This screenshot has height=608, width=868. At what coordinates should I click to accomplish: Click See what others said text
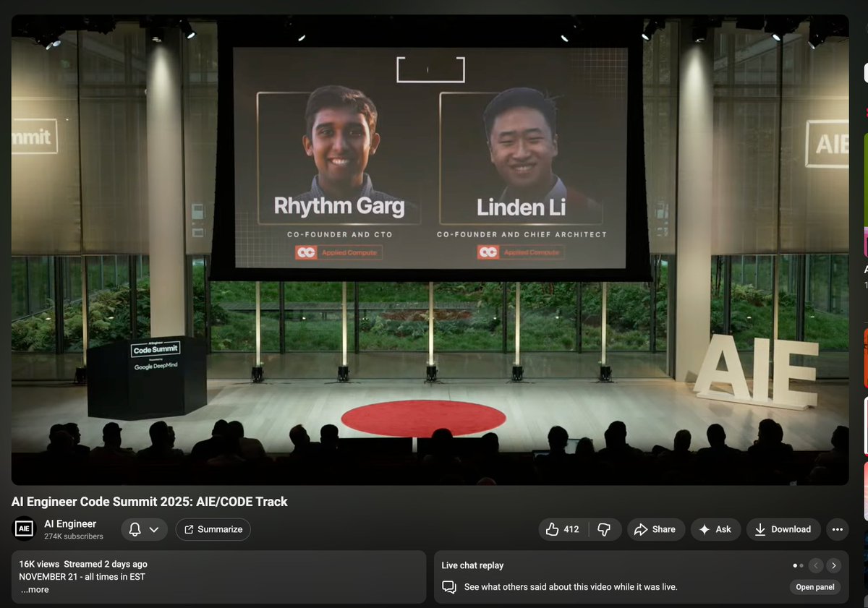pyautogui.click(x=571, y=587)
